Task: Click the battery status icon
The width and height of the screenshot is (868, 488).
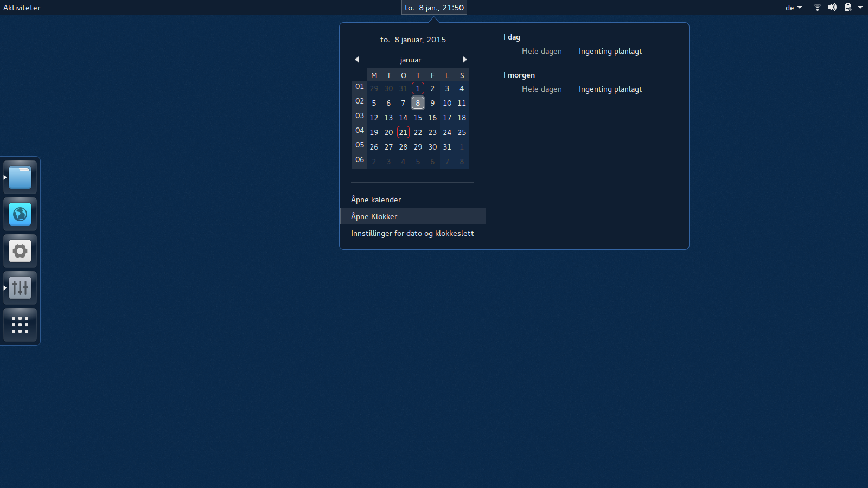Action: (848, 8)
